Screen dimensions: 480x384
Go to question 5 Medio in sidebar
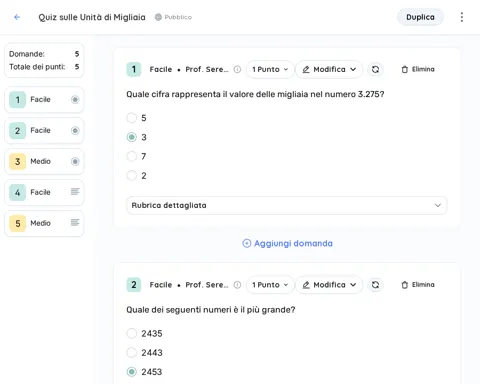coord(44,223)
